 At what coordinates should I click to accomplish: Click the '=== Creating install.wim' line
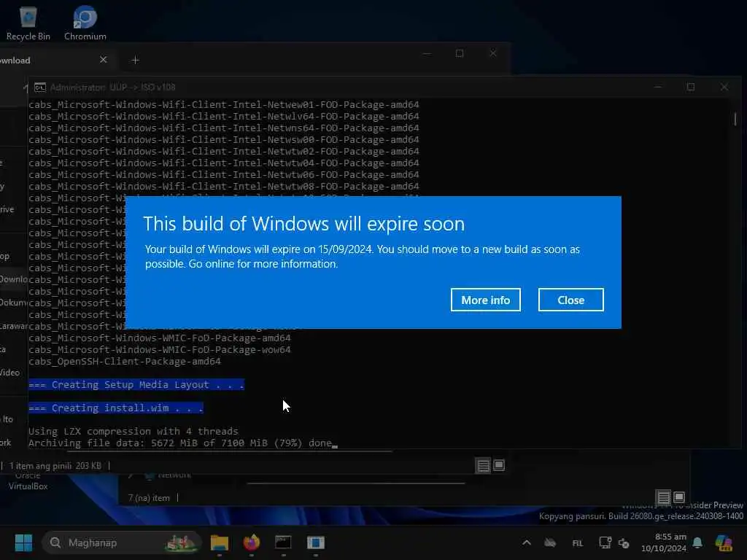pyautogui.click(x=116, y=408)
